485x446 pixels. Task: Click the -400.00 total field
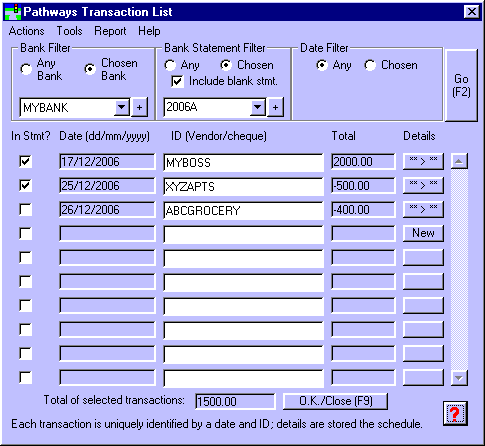pos(363,210)
